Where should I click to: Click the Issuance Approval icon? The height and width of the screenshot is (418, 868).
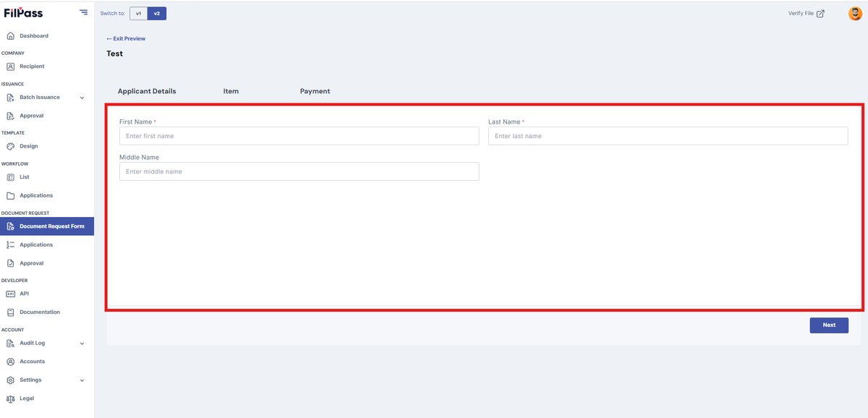pyautogui.click(x=10, y=116)
